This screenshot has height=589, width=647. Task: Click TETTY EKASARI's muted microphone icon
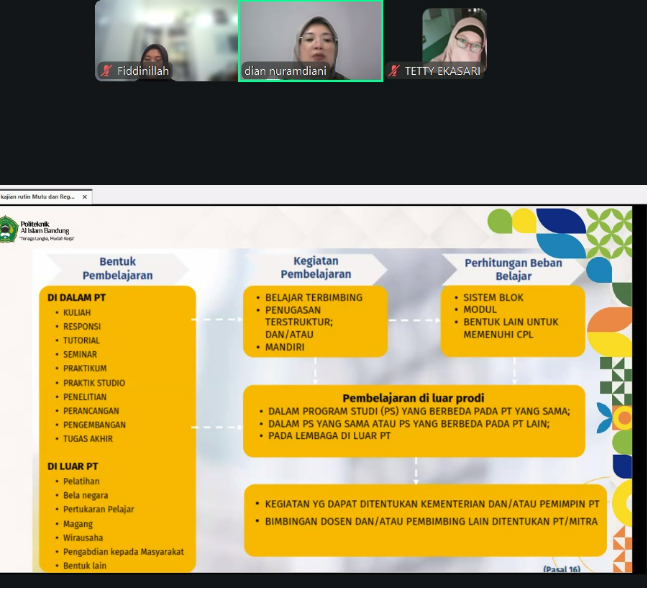point(395,71)
